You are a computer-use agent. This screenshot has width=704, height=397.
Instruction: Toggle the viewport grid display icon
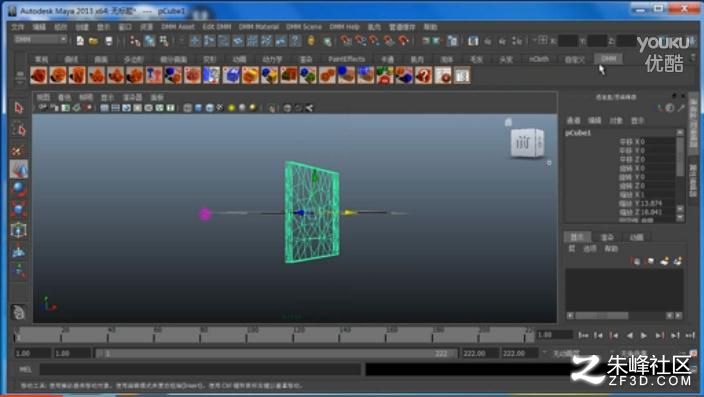[105, 108]
